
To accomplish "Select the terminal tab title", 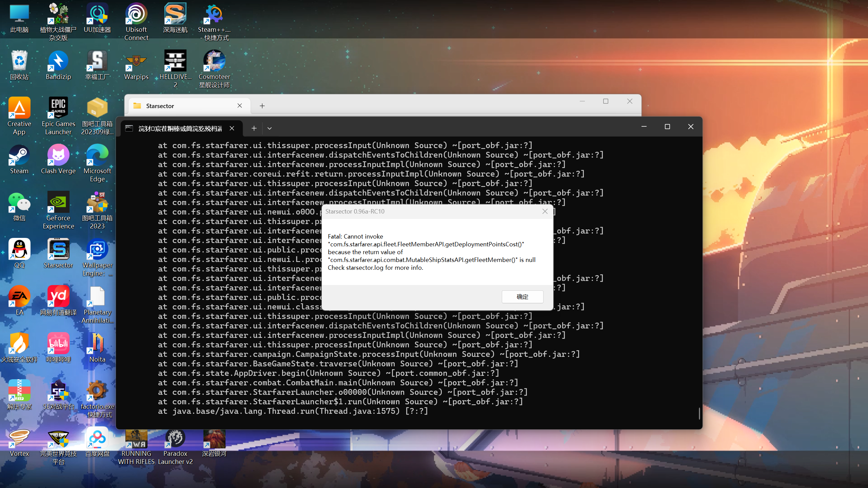I will pyautogui.click(x=180, y=128).
